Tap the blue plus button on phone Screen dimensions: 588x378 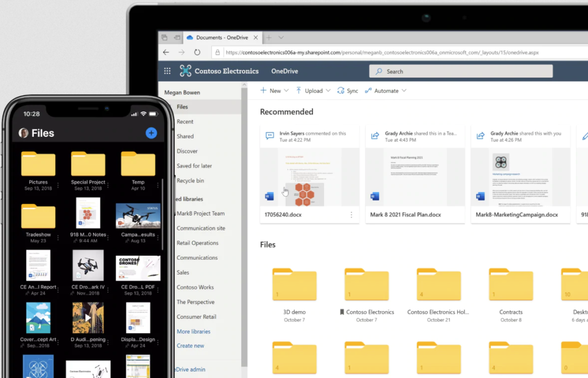pyautogui.click(x=151, y=133)
